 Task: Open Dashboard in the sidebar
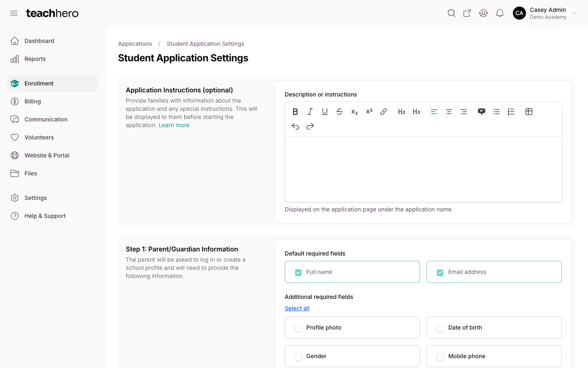[52, 41]
